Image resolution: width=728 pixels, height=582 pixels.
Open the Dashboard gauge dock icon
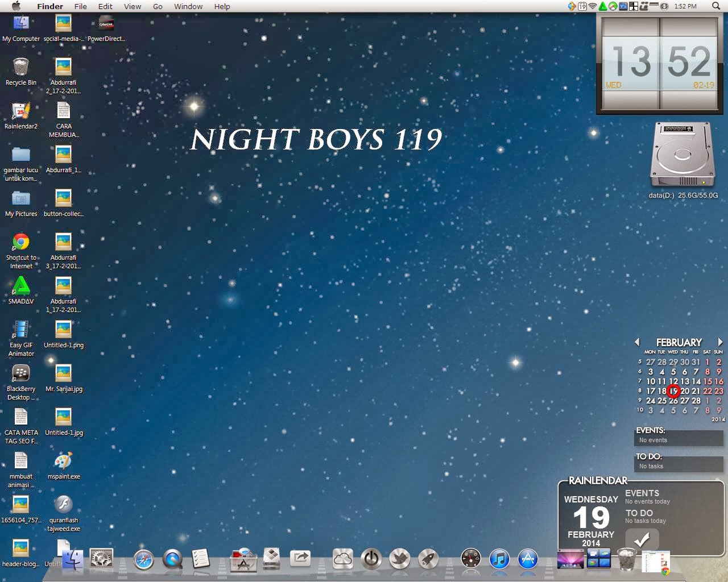pos(471,559)
